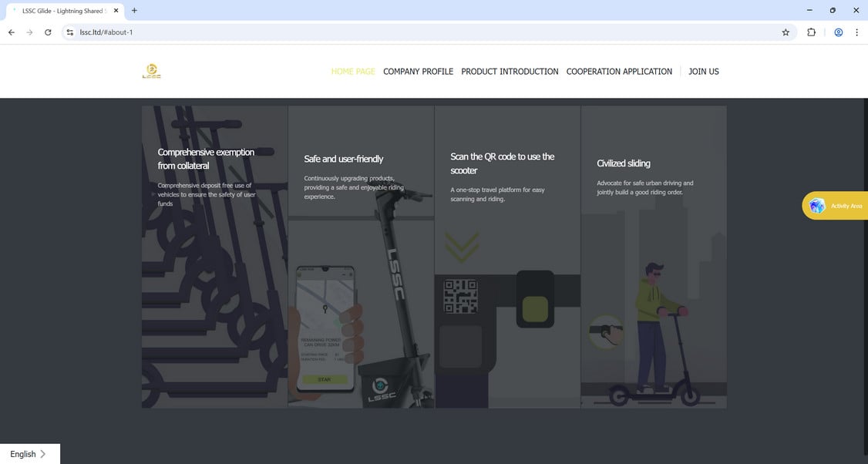Click 'Continuously upgrading products' description
This screenshot has width=868, height=464.
tap(353, 188)
